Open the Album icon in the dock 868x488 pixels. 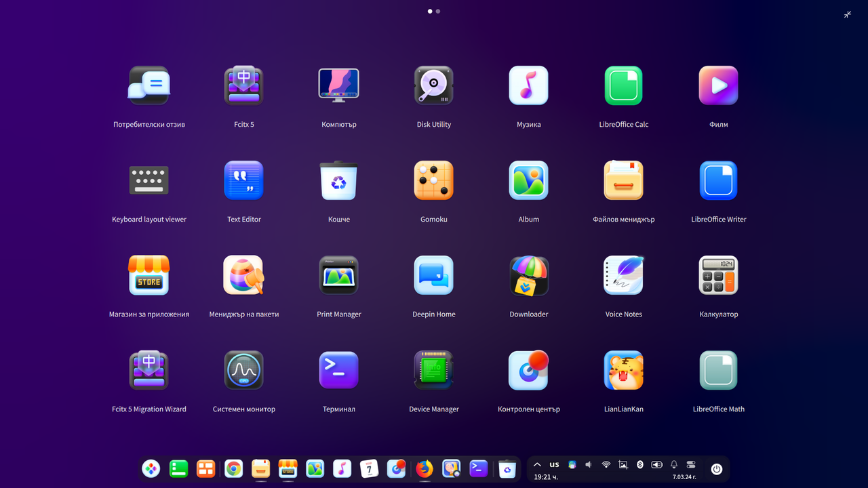[x=315, y=468]
